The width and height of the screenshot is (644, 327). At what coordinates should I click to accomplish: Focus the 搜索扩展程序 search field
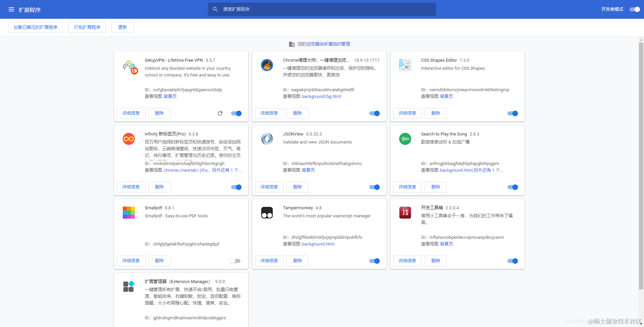(322, 9)
